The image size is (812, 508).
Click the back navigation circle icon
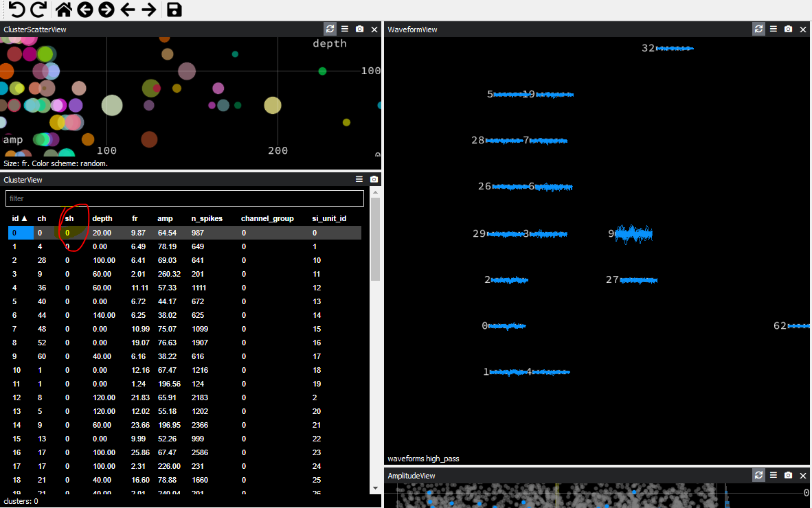84,10
